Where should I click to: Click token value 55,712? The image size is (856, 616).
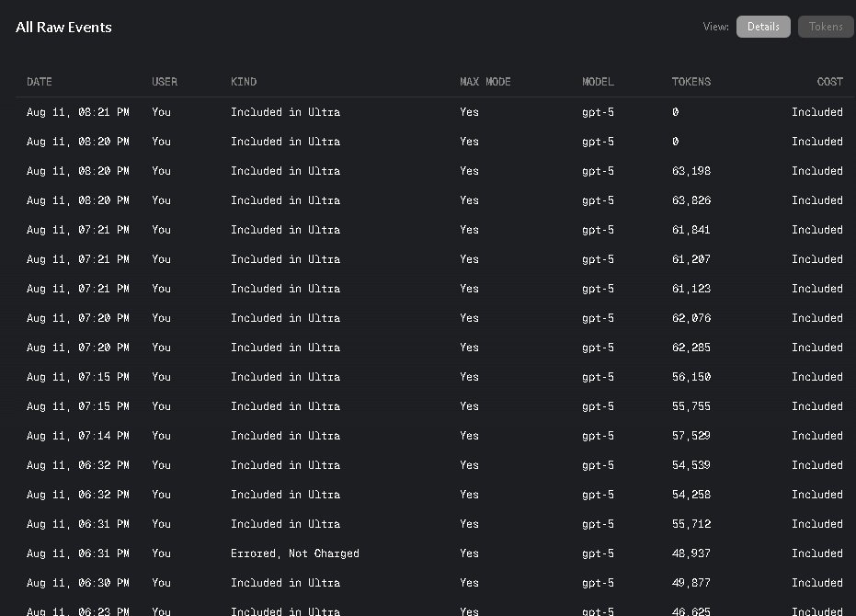691,525
